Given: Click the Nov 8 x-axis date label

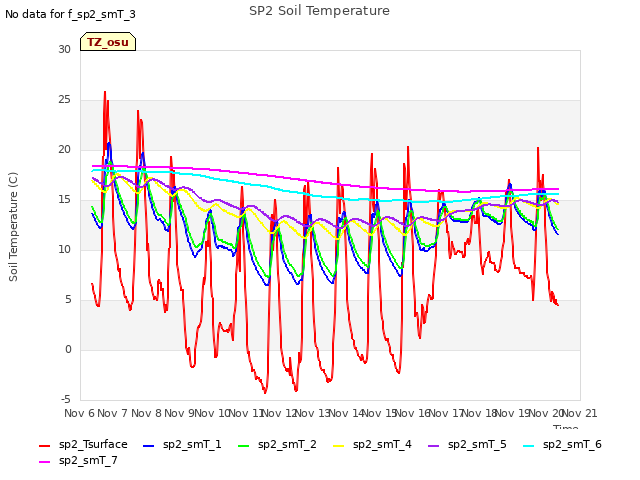Looking at the screenshot, I should point(146,413).
